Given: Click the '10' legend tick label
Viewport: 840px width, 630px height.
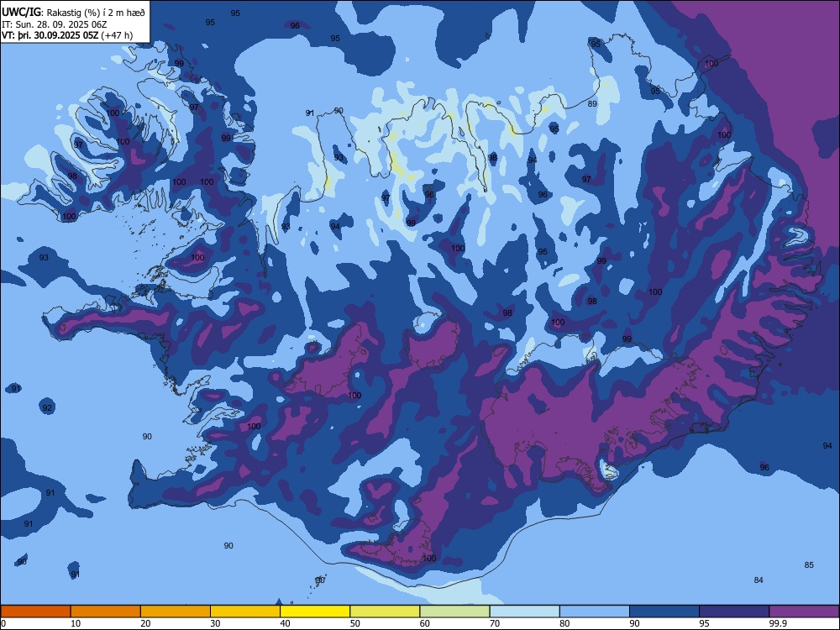Looking at the screenshot, I should pos(76,623).
